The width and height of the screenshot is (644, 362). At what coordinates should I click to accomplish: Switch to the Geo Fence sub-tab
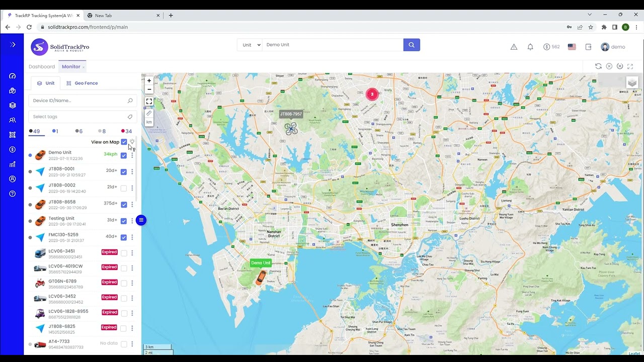tap(82, 83)
